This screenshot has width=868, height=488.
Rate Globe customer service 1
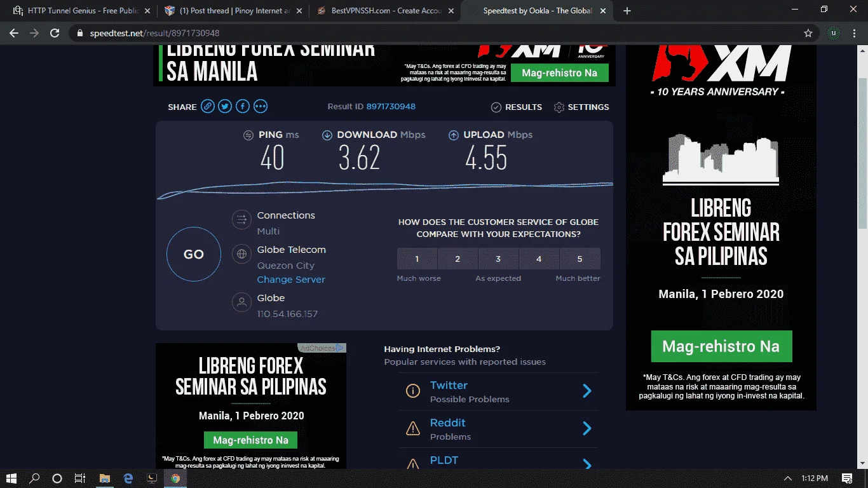click(x=417, y=259)
